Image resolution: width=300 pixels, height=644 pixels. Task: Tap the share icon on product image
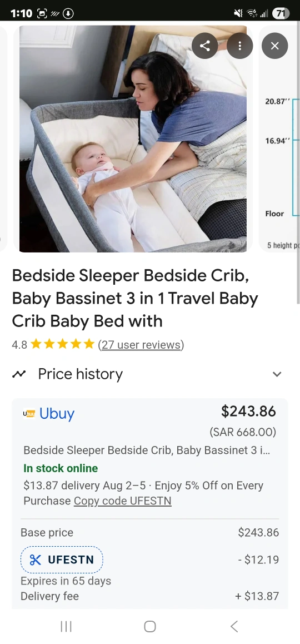click(205, 46)
